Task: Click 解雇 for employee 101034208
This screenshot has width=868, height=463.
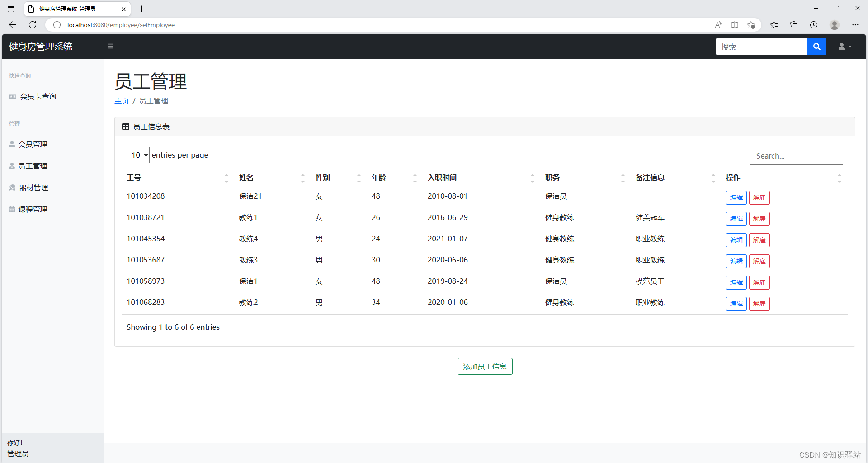Action: (759, 197)
